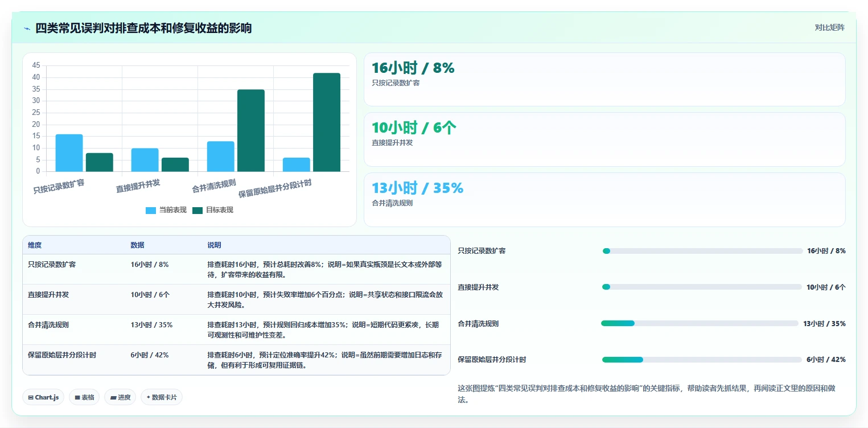The image size is (868, 428).
Task: Click table cell 13小时 / 35%
Action: click(x=151, y=325)
